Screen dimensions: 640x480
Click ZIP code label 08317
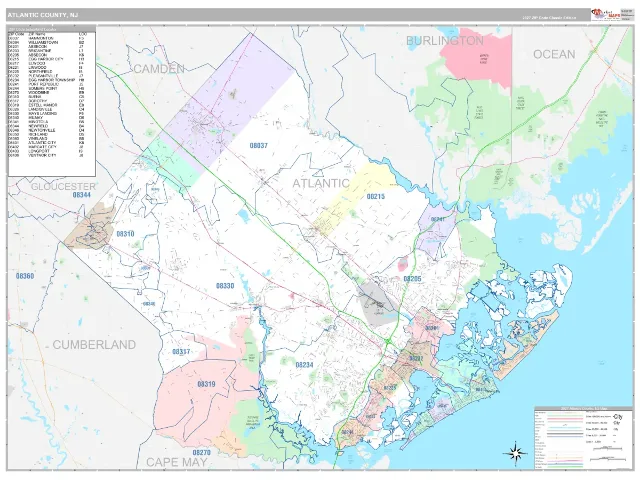[181, 351]
